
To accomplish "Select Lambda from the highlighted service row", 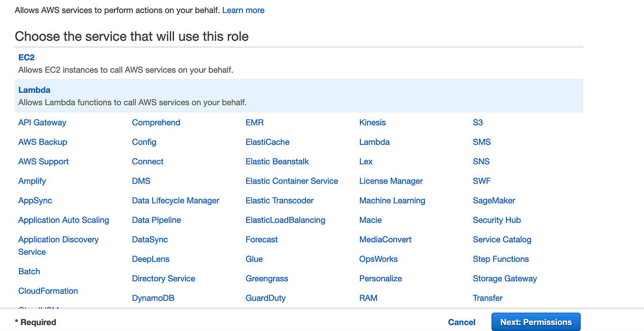I will (34, 89).
